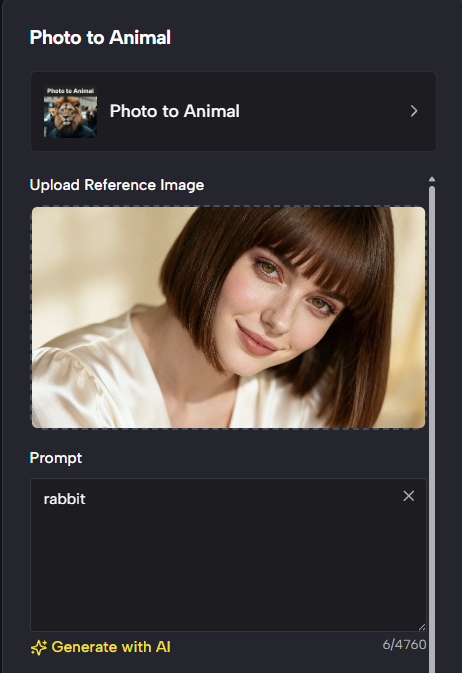
Task: Clear the prompt with the X icon
Action: pyautogui.click(x=409, y=496)
